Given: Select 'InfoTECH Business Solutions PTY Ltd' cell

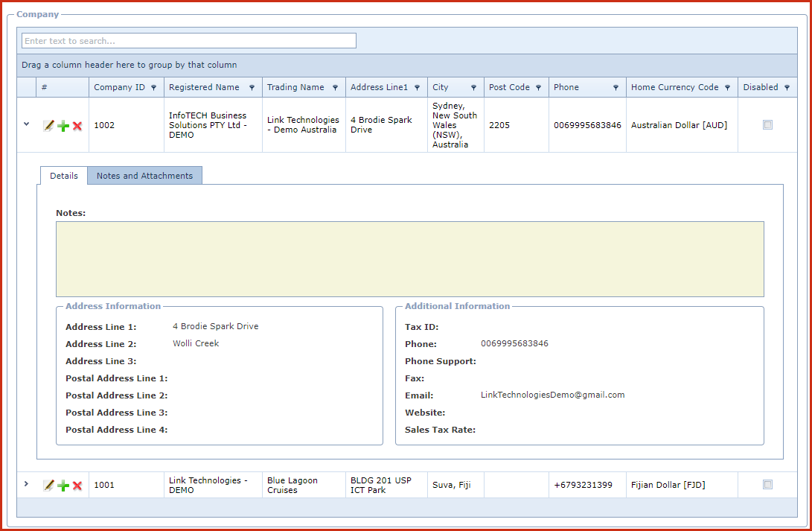Looking at the screenshot, I should pyautogui.click(x=214, y=125).
